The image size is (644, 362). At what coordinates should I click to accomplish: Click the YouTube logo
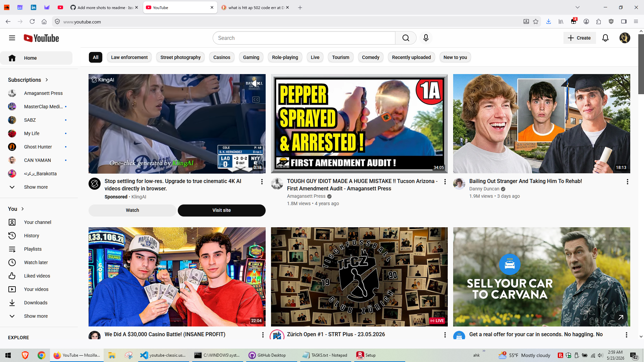pyautogui.click(x=41, y=38)
